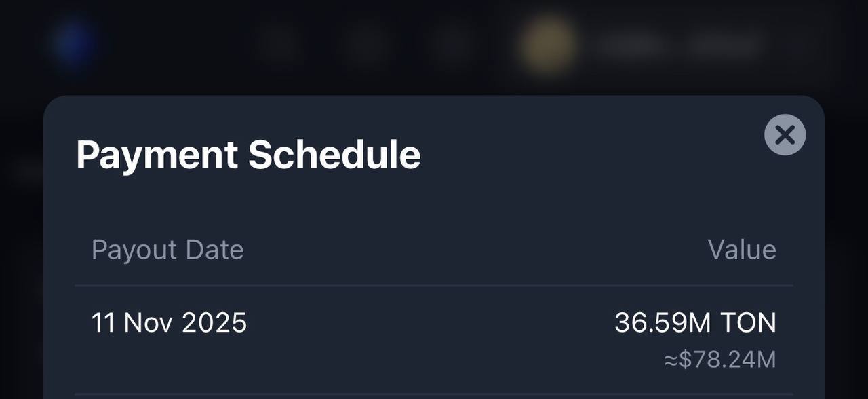Click the blurred blue logo icon
868x399 pixels.
tap(74, 43)
